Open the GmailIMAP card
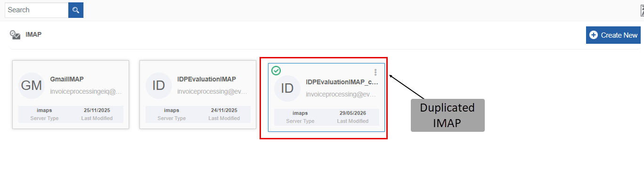The image size is (644, 177). coord(71,94)
